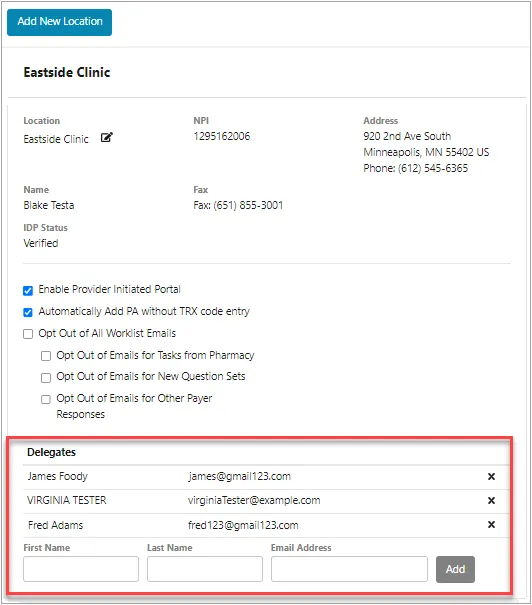Select the Eastside Clinic heading
The image size is (532, 605).
(67, 72)
